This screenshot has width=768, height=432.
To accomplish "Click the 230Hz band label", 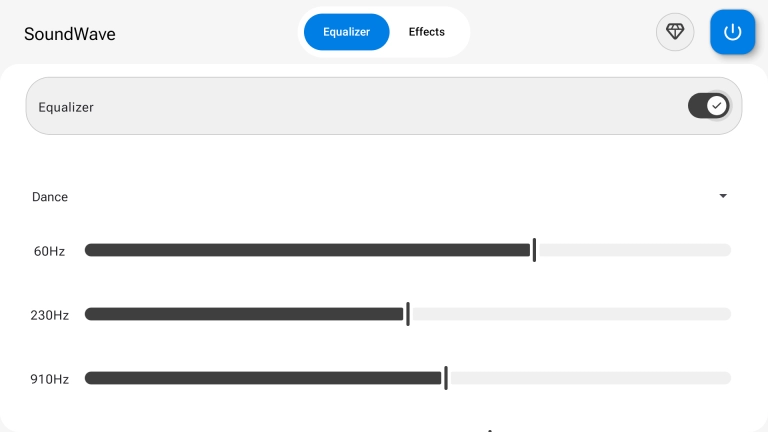I will pyautogui.click(x=49, y=315).
